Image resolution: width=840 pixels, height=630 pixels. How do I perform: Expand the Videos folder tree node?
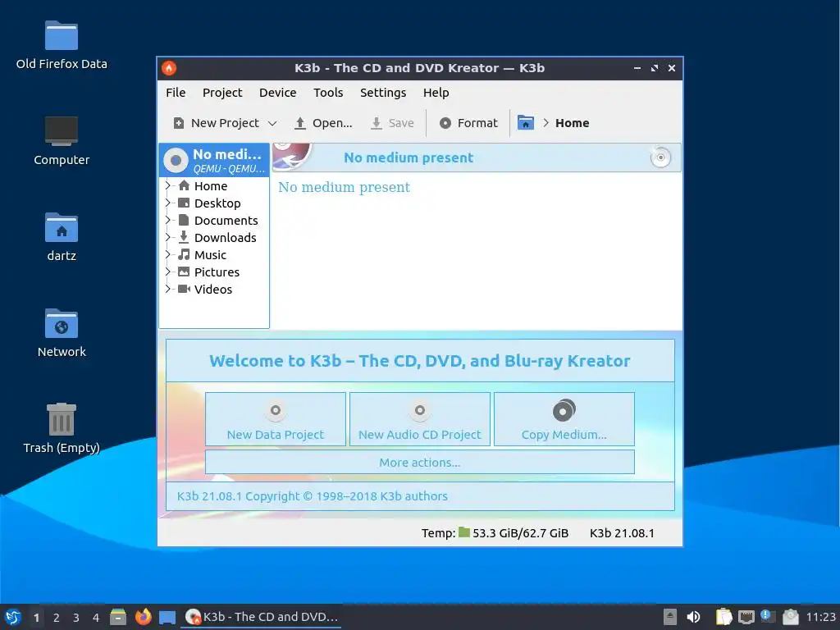coord(167,289)
